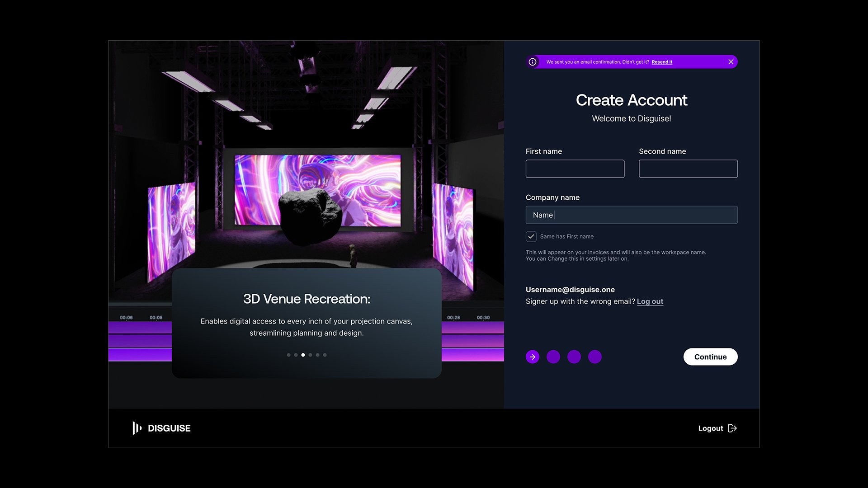This screenshot has height=488, width=868.
Task: Click the Logout button in the footer
Action: 717,428
